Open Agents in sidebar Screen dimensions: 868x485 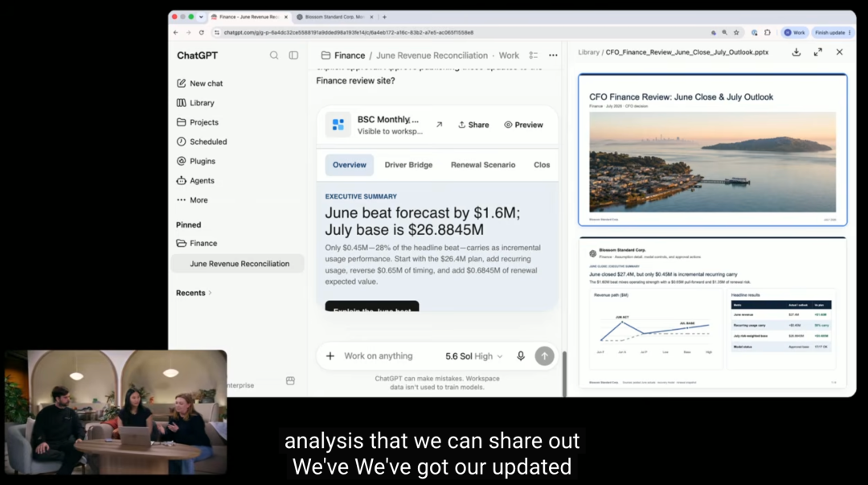click(195, 180)
